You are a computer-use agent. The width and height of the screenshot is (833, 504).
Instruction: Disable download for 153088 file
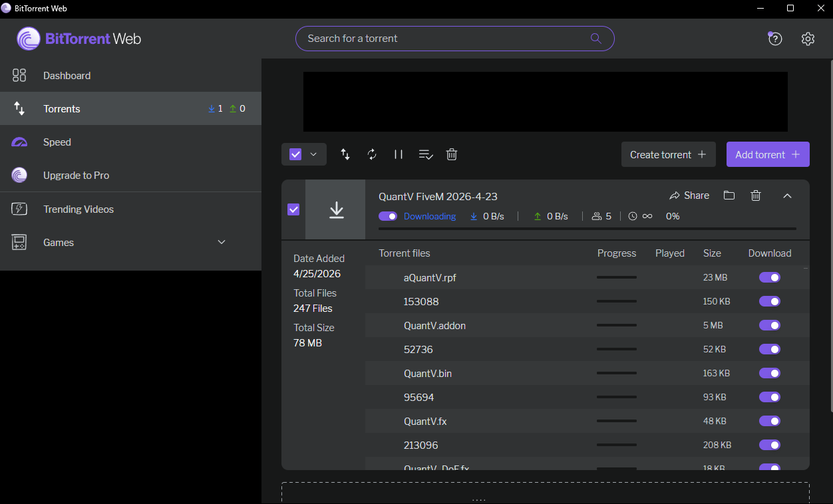tap(770, 301)
